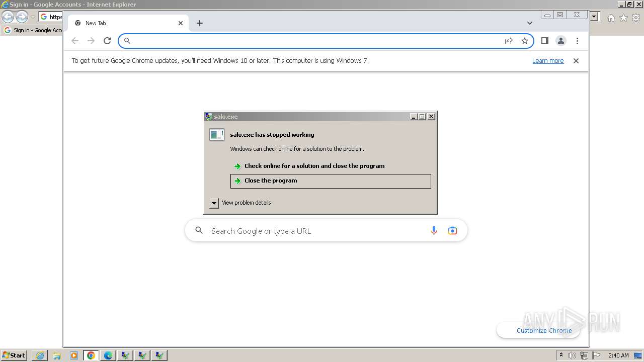Open the Internet Explorer address bar dropdown arrow

(594, 17)
